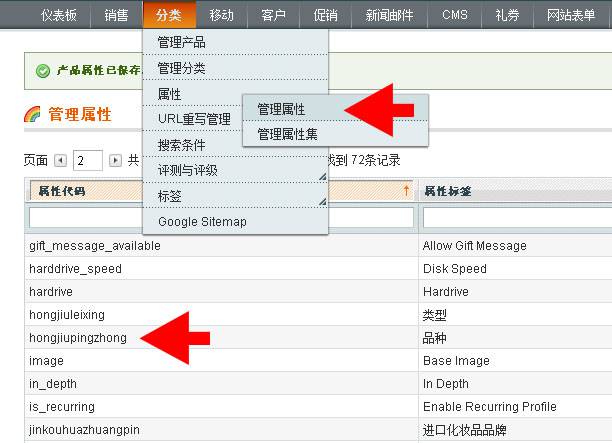Click the 属性标签 filter input
Image resolution: width=612 pixels, height=443 pixels.
click(x=518, y=217)
